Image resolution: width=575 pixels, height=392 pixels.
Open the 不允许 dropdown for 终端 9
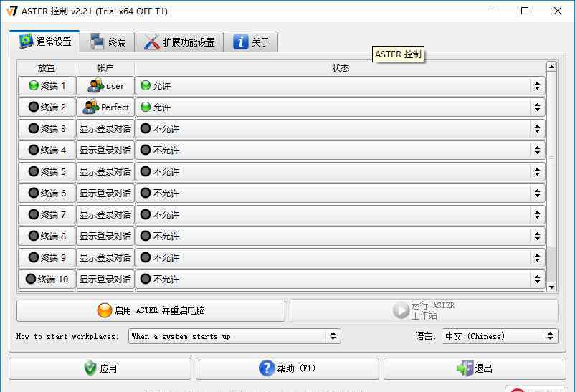tap(341, 258)
